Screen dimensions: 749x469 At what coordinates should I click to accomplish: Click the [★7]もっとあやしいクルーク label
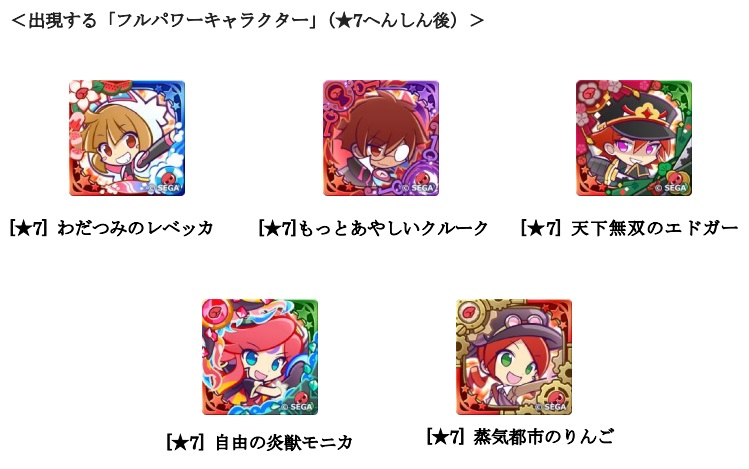click(x=373, y=228)
